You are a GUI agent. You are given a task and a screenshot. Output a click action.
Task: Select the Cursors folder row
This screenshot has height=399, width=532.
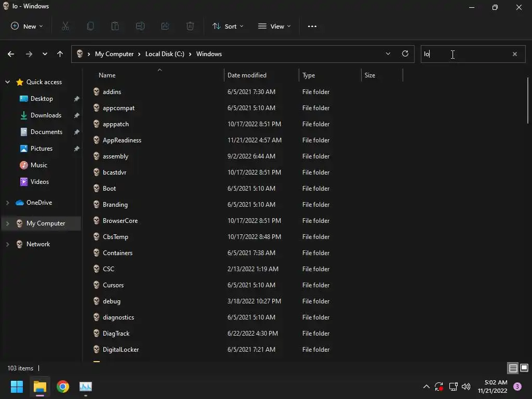[x=247, y=285]
